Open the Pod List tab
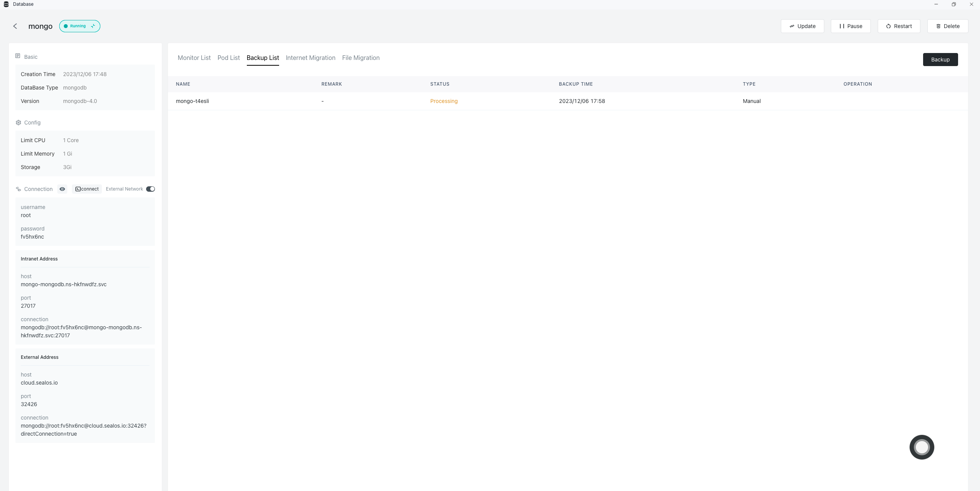Viewport: 980px width, 491px height. pyautogui.click(x=228, y=58)
